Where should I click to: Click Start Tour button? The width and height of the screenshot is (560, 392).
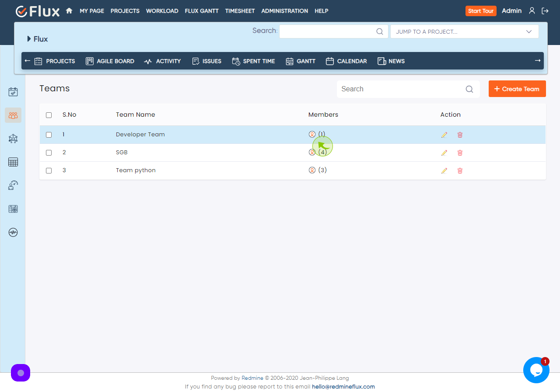(x=481, y=11)
